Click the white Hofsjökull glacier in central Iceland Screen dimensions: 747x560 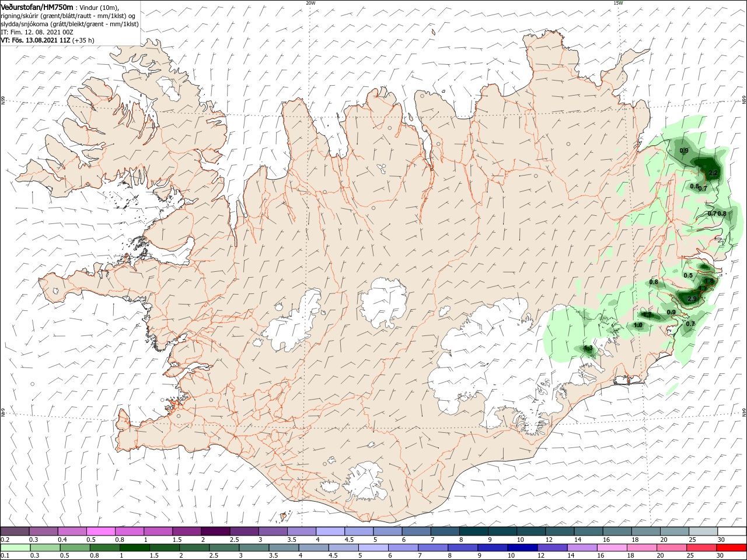click(x=383, y=303)
